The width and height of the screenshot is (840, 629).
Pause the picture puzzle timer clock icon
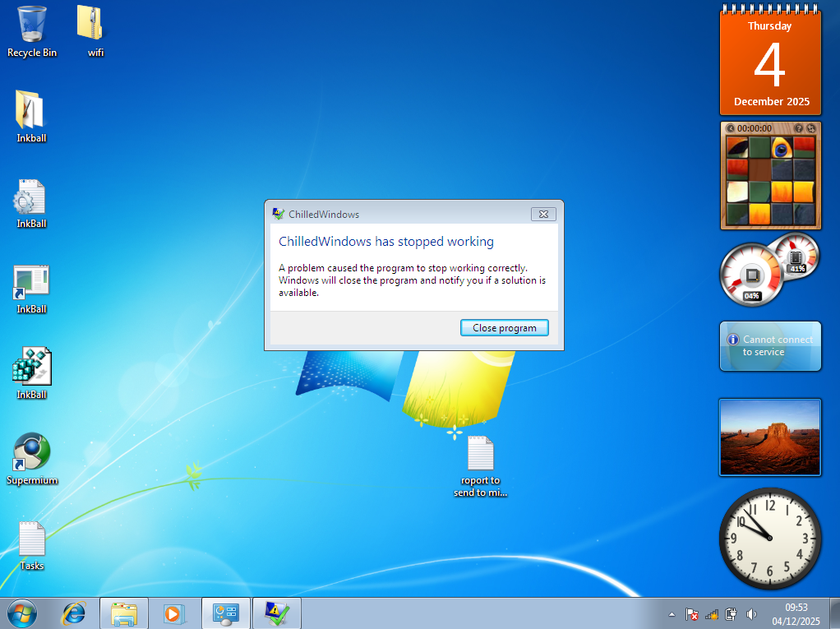[730, 128]
